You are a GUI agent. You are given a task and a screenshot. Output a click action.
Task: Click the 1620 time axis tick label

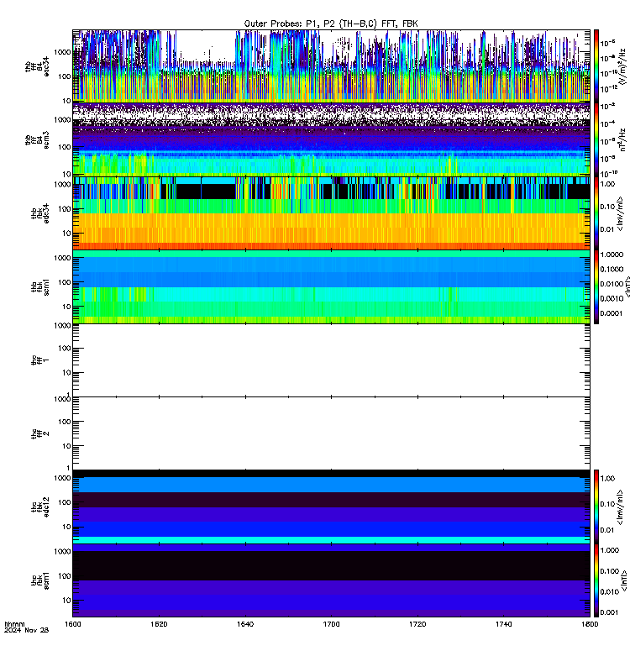pos(159,624)
